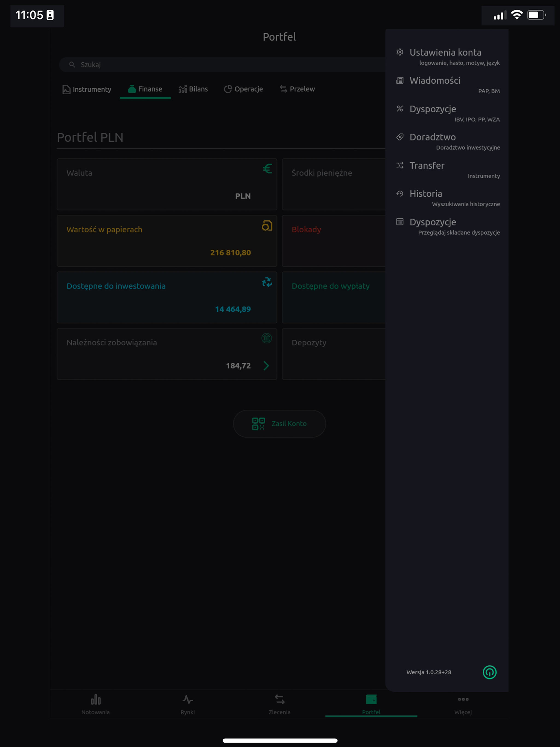Click the Doradztwo tag icon
Screen dimensions: 560x747
pyautogui.click(x=399, y=137)
